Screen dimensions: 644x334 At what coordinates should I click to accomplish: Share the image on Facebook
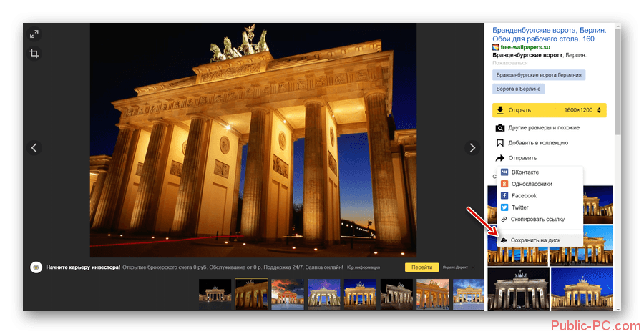click(x=524, y=195)
